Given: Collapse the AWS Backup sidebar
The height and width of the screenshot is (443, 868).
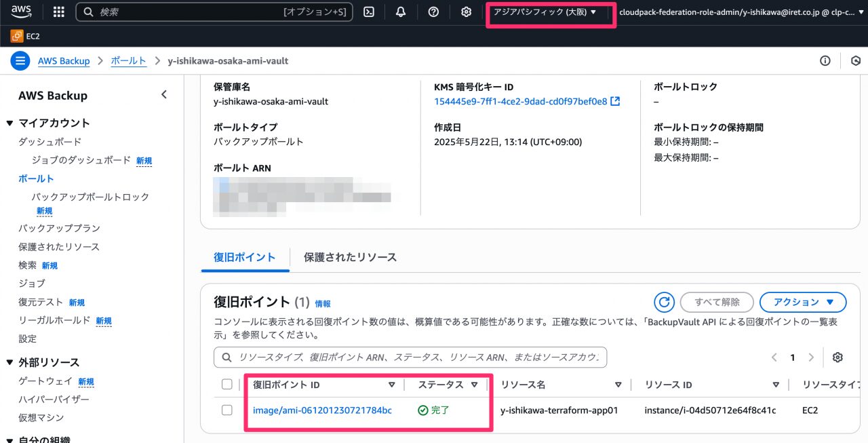Looking at the screenshot, I should pos(163,95).
